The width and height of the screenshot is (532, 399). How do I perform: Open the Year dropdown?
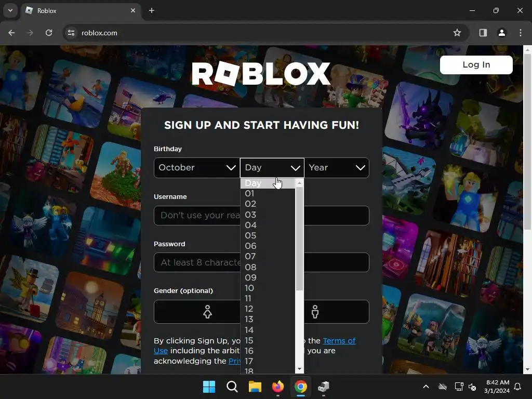(337, 168)
